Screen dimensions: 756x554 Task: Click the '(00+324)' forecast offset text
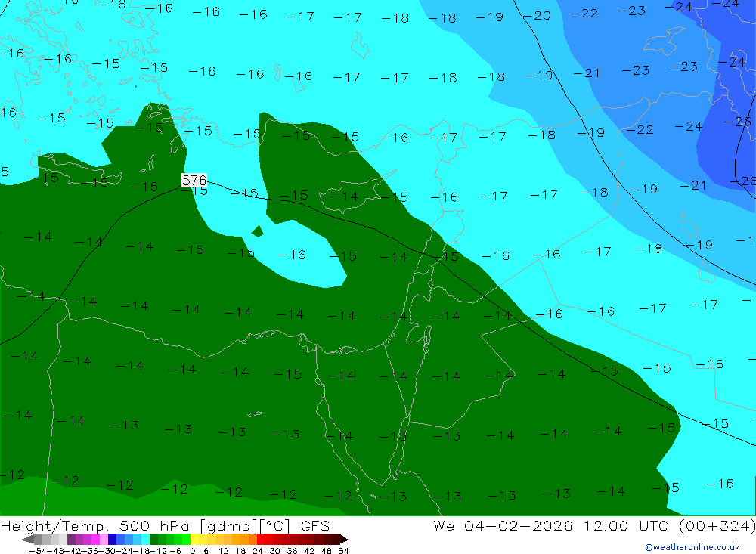pyautogui.click(x=717, y=525)
